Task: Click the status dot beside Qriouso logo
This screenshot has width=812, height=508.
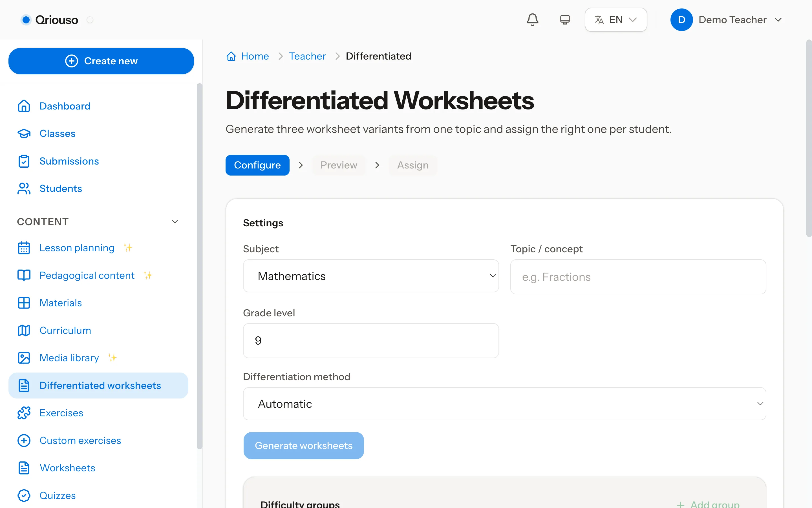Action: pos(90,20)
